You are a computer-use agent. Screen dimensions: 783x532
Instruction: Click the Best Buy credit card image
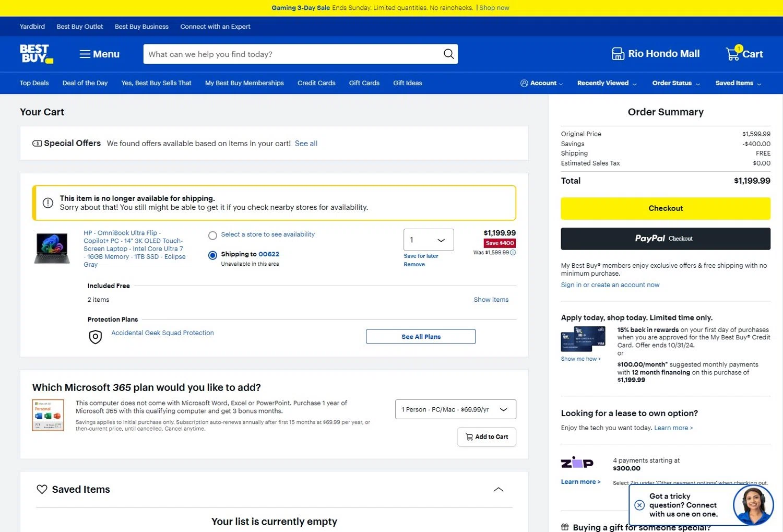(x=583, y=339)
